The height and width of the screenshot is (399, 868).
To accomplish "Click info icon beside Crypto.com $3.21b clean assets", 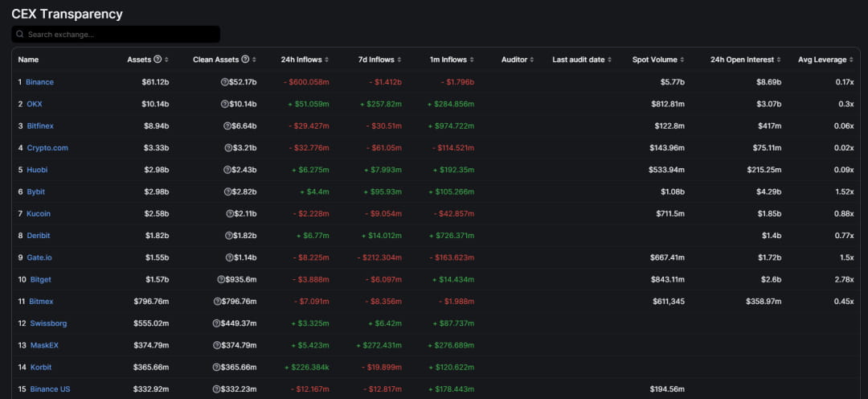I will point(228,148).
